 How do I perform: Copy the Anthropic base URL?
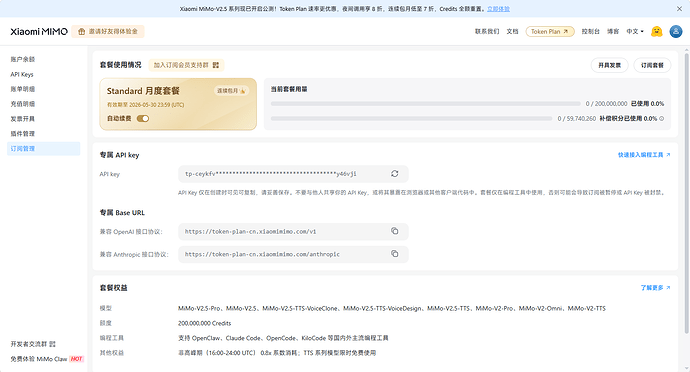tap(395, 254)
